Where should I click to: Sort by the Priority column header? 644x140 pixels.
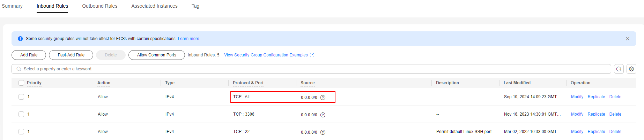click(34, 83)
